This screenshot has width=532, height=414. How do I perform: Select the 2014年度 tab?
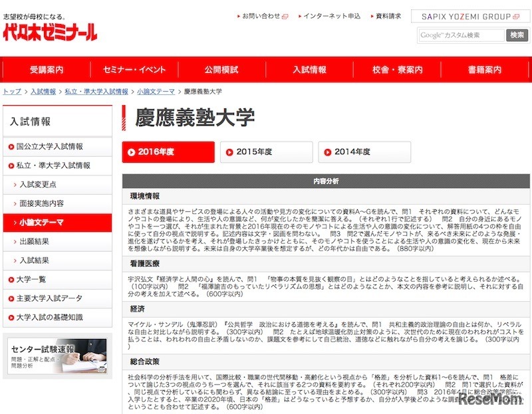click(x=364, y=152)
